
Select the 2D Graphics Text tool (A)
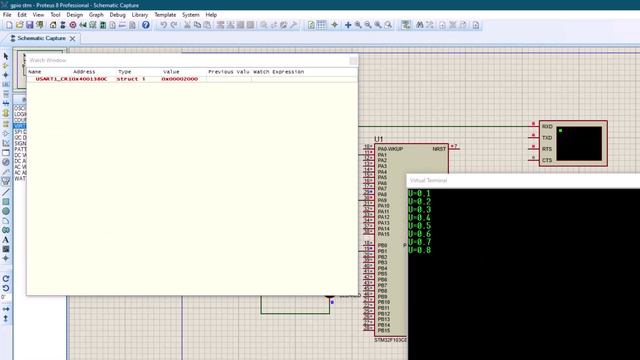click(6, 240)
